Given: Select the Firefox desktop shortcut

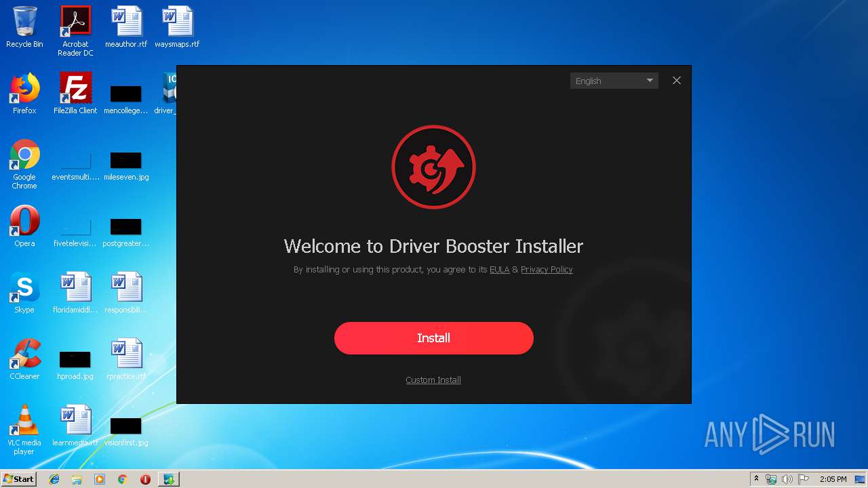Looking at the screenshot, I should [x=24, y=94].
